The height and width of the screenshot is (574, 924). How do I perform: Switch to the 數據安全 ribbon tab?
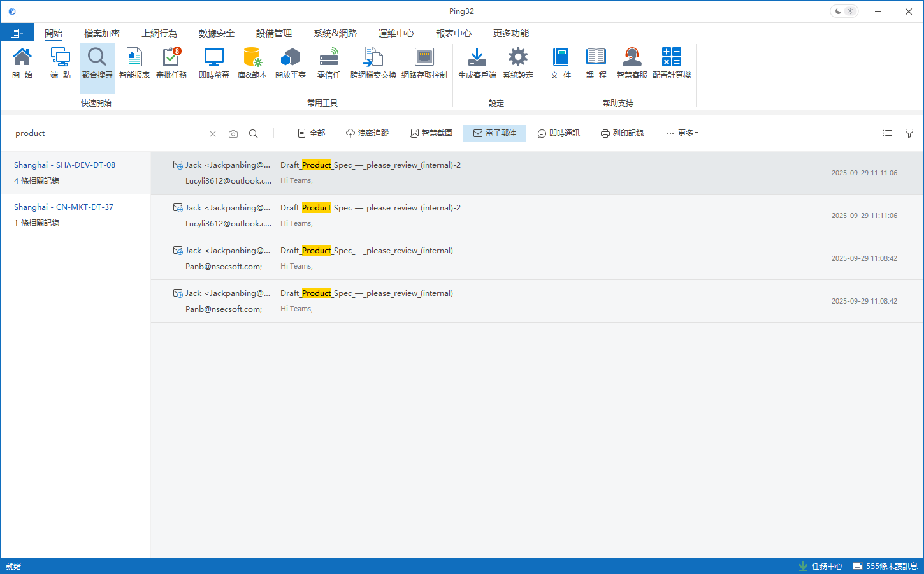coord(216,33)
